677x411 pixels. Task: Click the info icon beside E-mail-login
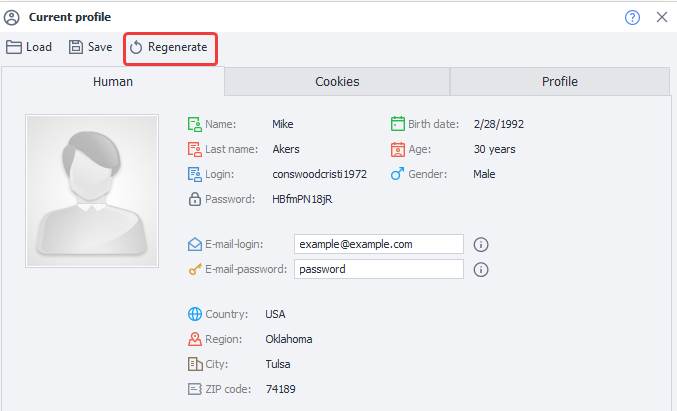coord(481,245)
